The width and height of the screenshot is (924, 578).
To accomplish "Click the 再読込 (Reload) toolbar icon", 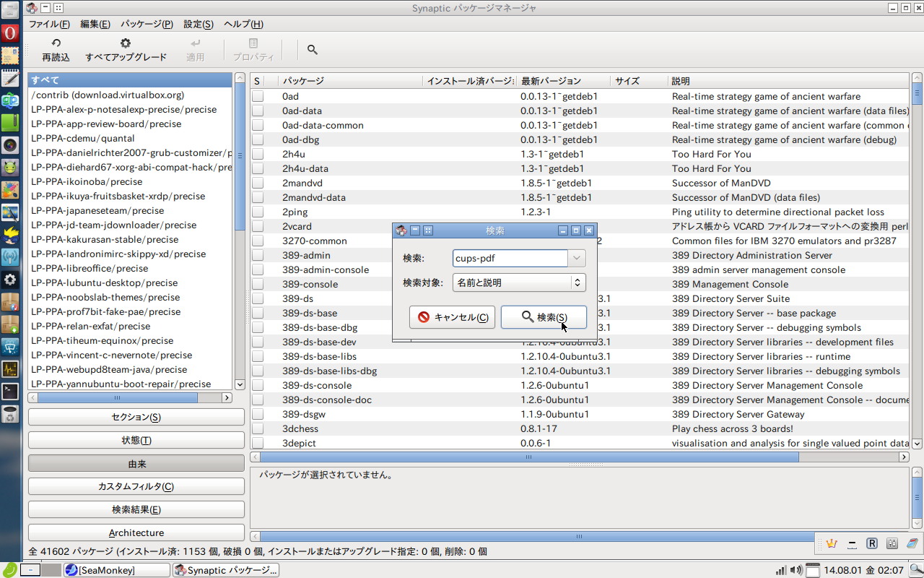I will (56, 43).
